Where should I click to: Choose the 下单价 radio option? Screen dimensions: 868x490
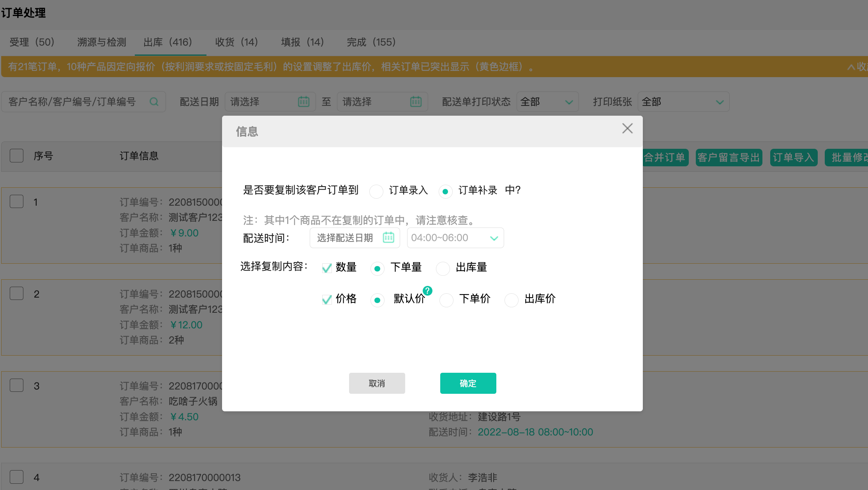click(x=446, y=300)
